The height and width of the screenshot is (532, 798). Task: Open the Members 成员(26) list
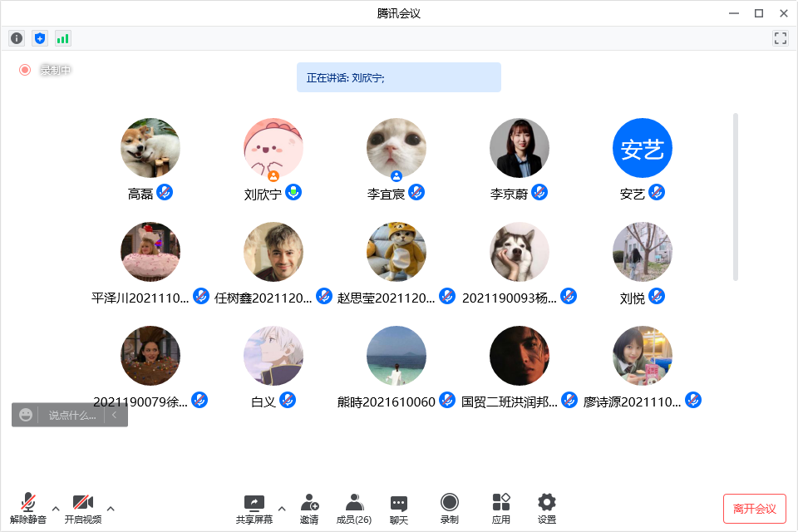354,508
